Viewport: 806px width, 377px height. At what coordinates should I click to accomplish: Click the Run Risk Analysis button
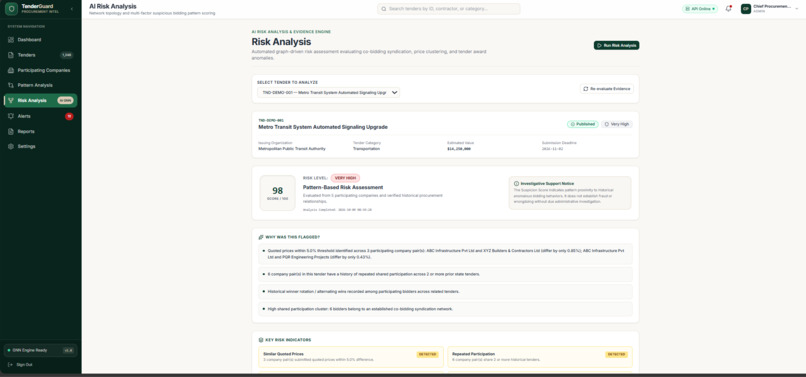coord(616,45)
